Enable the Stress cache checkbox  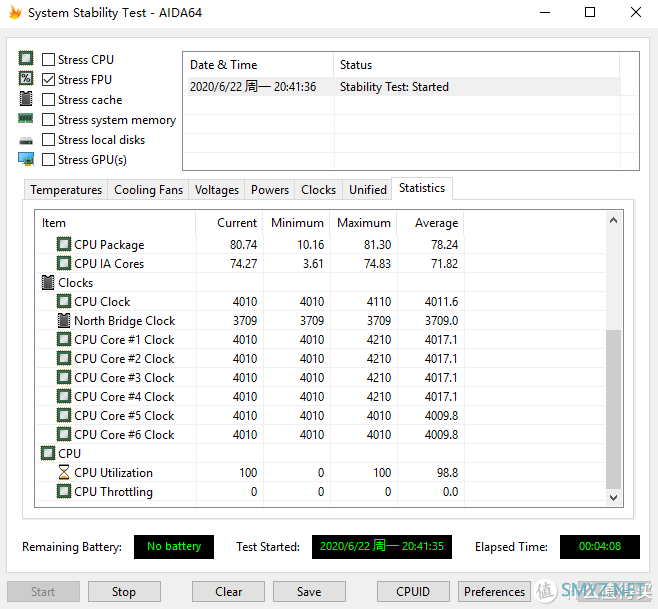[48, 99]
